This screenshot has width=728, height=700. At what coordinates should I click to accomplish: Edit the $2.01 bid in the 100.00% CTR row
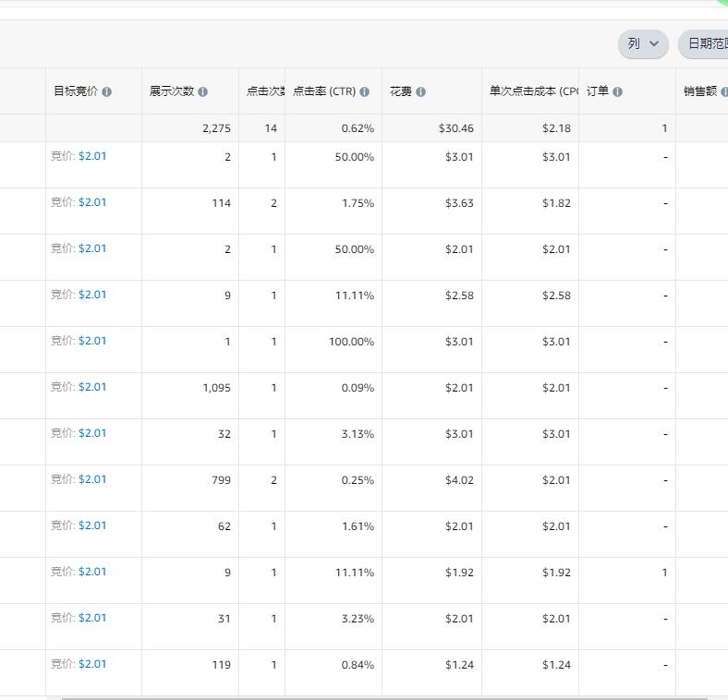[92, 341]
